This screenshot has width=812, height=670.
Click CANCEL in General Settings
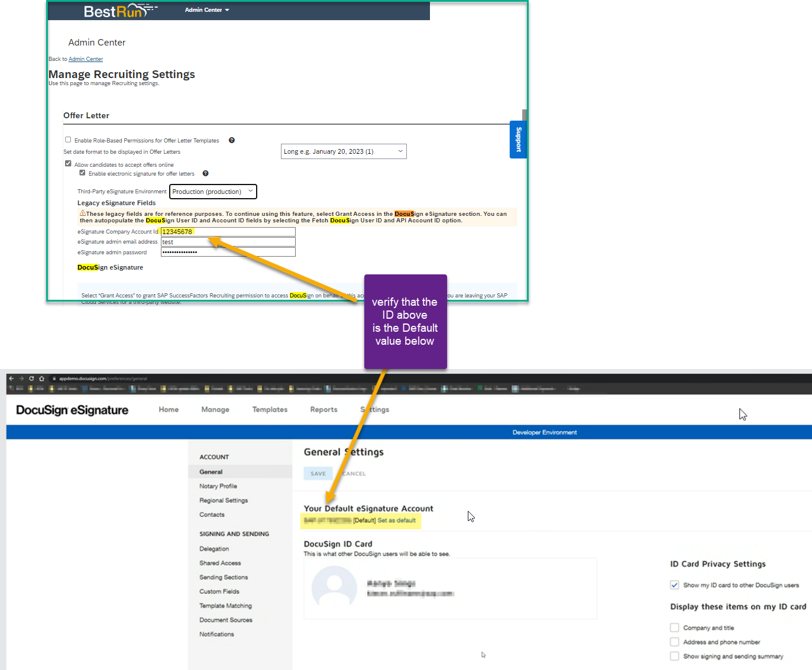pos(354,474)
